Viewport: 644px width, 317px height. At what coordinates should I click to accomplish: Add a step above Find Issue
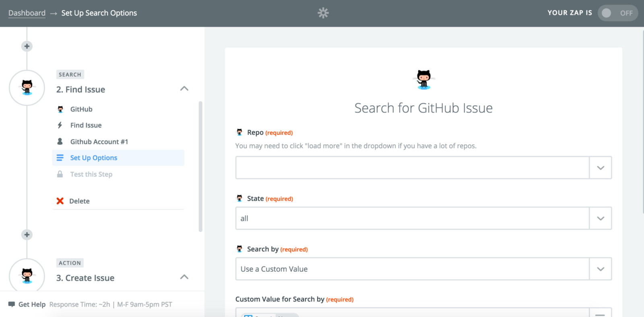pyautogui.click(x=27, y=46)
